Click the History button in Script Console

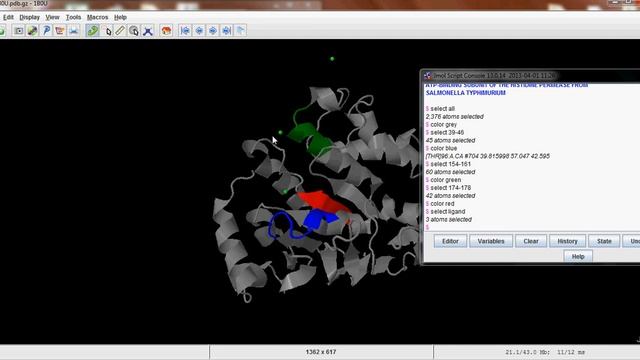point(567,241)
